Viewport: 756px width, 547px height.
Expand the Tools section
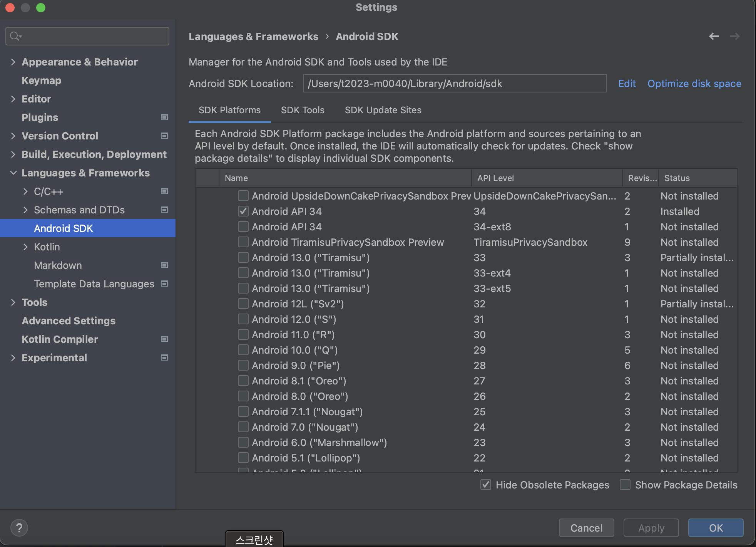tap(13, 302)
